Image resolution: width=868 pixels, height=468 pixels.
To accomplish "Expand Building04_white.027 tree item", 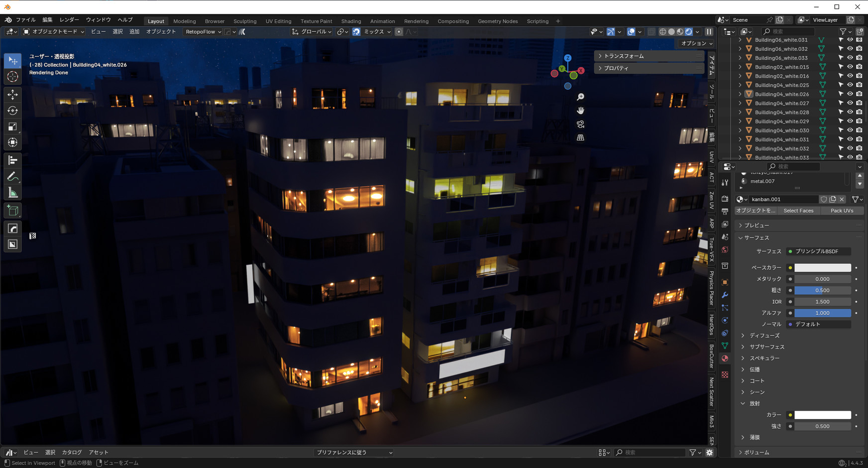I will point(740,103).
